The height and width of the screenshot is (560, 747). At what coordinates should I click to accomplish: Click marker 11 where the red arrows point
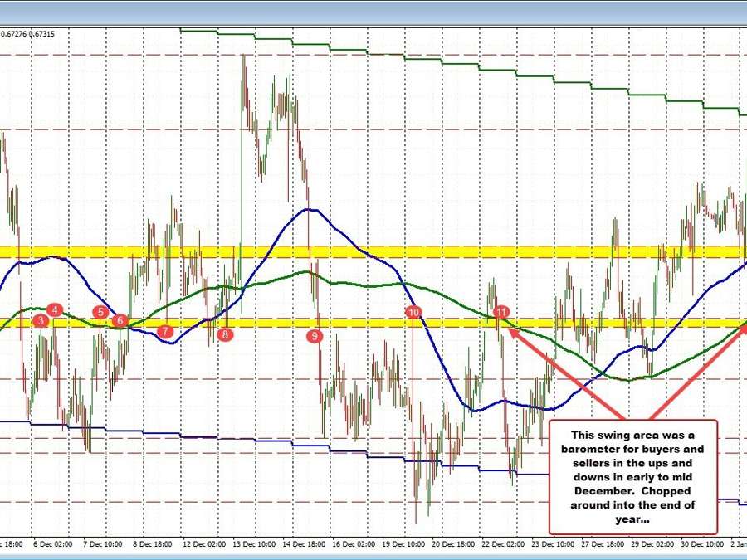[500, 312]
